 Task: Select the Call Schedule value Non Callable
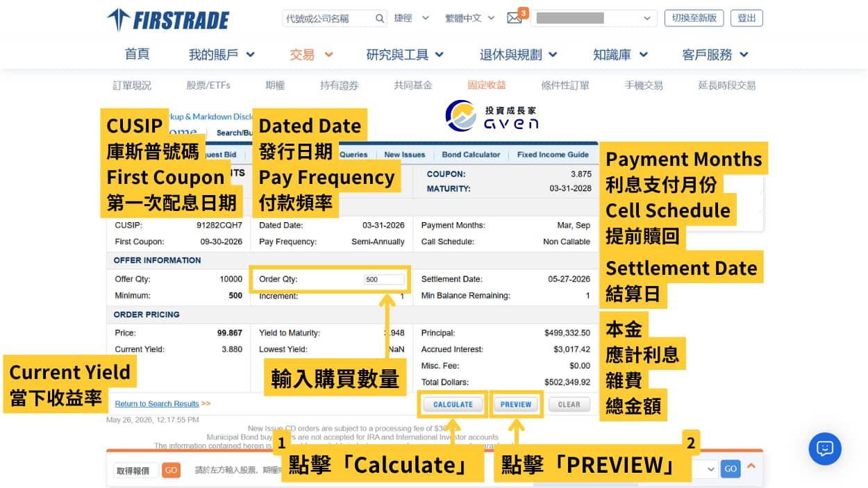pyautogui.click(x=567, y=242)
